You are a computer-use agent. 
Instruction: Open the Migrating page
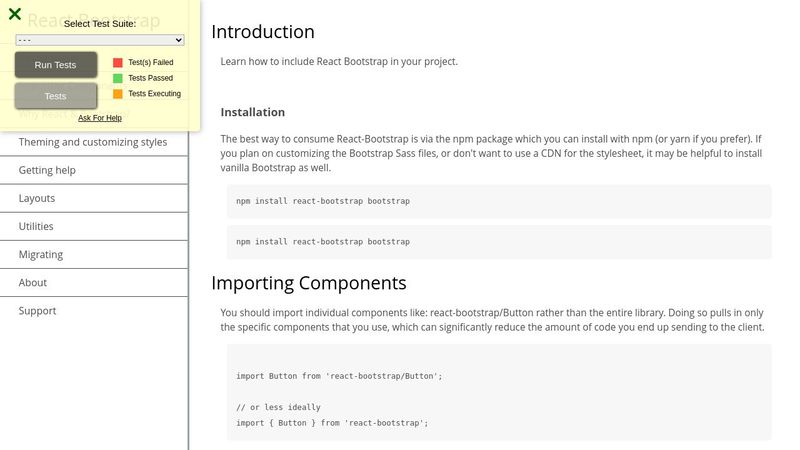pos(94,255)
